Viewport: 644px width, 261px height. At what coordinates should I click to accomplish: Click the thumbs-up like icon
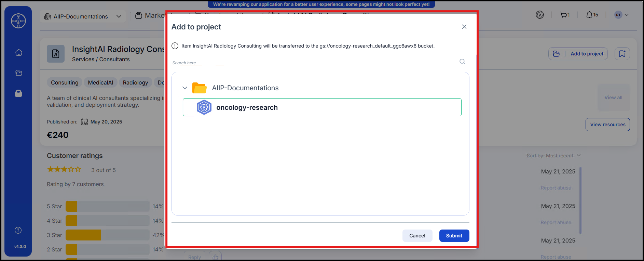[x=215, y=257]
